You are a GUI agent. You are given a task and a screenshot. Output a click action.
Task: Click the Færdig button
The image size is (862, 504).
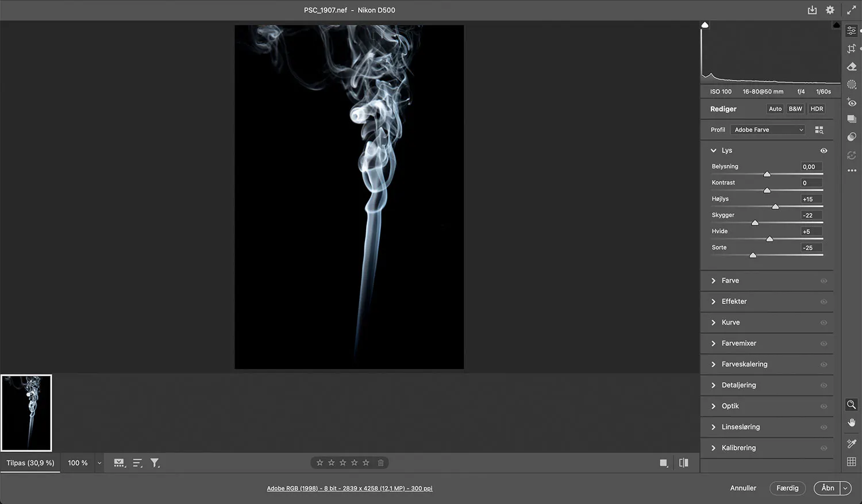787,488
